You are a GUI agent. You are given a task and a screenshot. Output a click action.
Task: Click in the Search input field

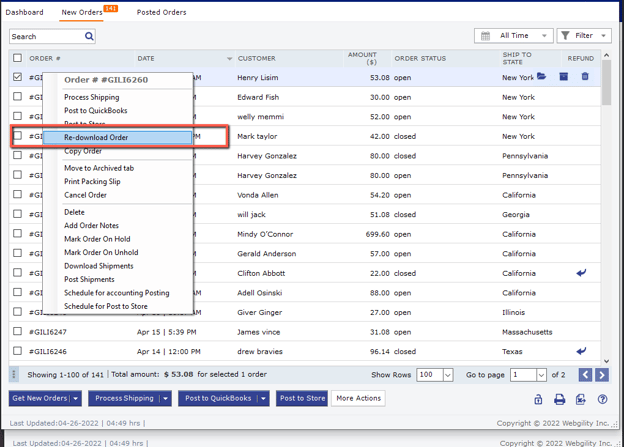(45, 36)
